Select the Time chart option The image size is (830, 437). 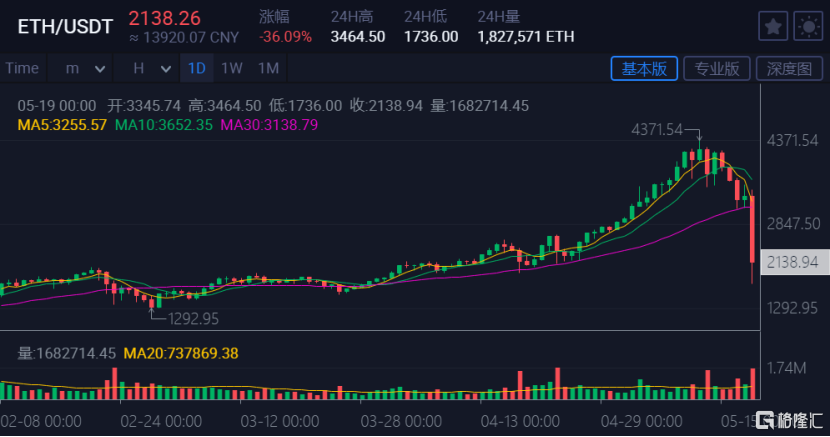point(22,68)
